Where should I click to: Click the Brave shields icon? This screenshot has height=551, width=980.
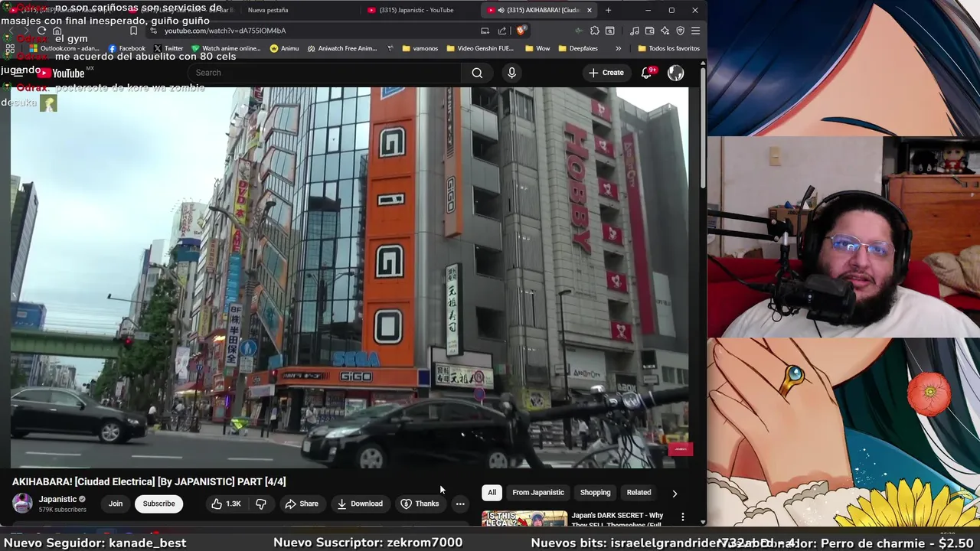[521, 31]
